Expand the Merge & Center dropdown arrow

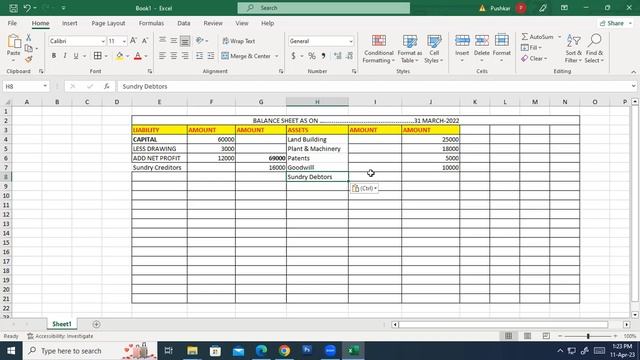277,56
